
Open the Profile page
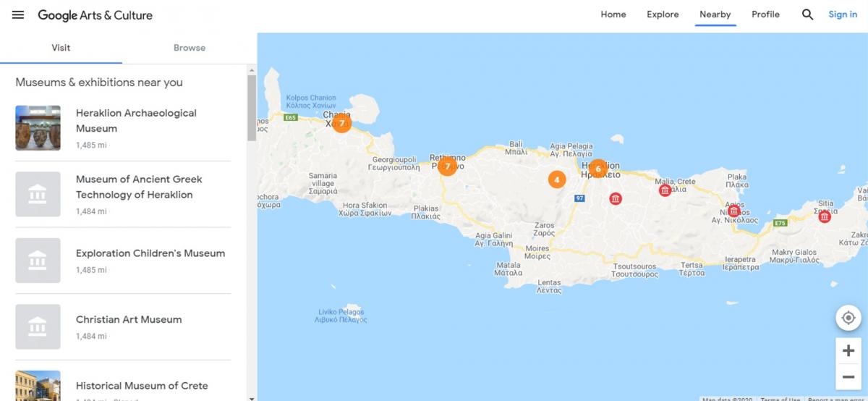tap(765, 14)
